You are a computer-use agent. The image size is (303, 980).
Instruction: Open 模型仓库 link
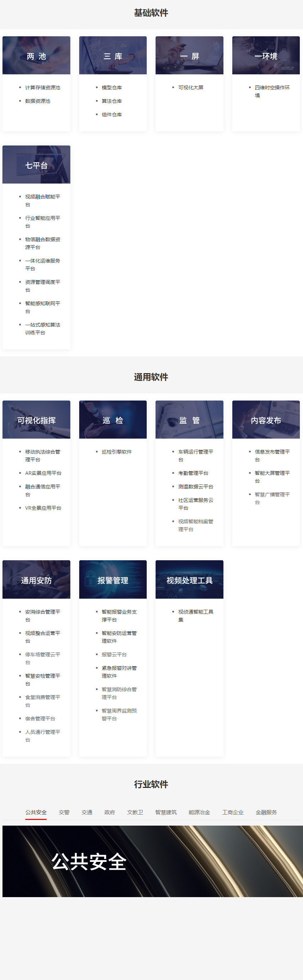click(112, 88)
